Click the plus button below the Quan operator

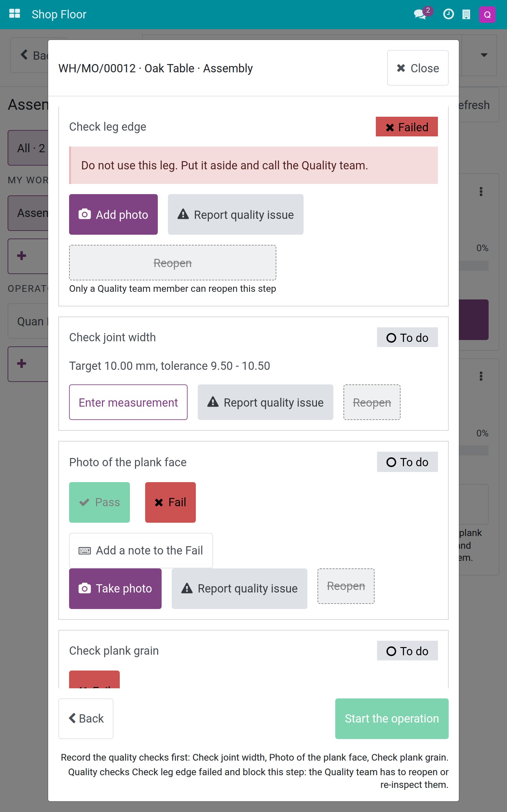coord(22,364)
